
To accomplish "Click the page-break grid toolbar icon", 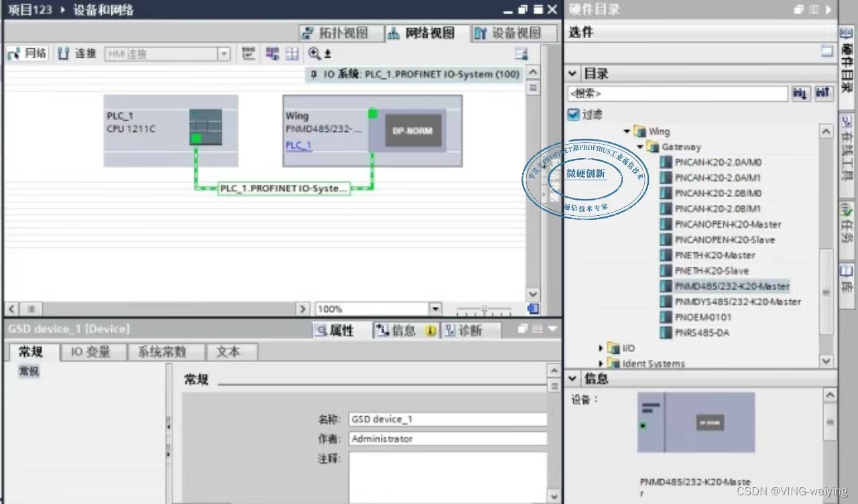I will [292, 54].
